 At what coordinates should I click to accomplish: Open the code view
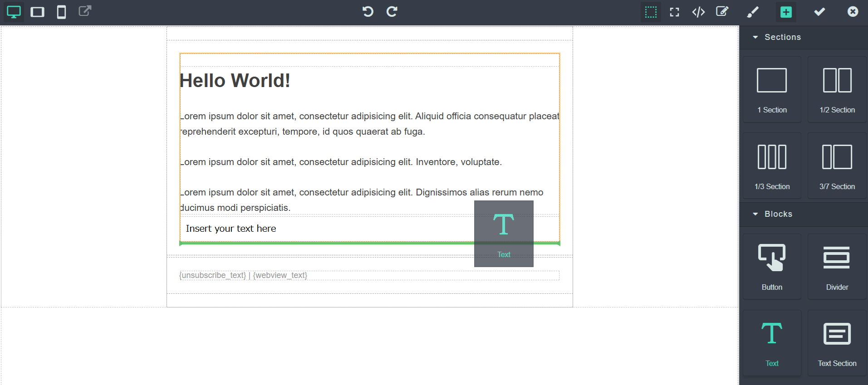pyautogui.click(x=698, y=12)
